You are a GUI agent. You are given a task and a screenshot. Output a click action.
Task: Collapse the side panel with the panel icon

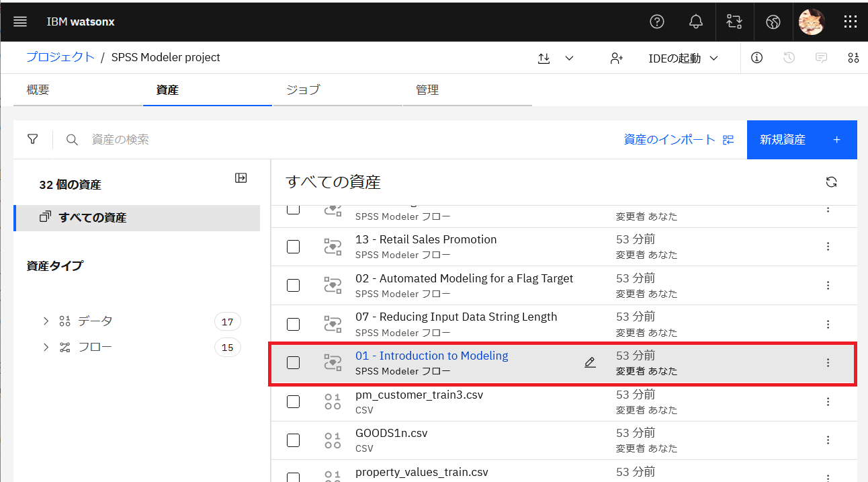tap(241, 177)
